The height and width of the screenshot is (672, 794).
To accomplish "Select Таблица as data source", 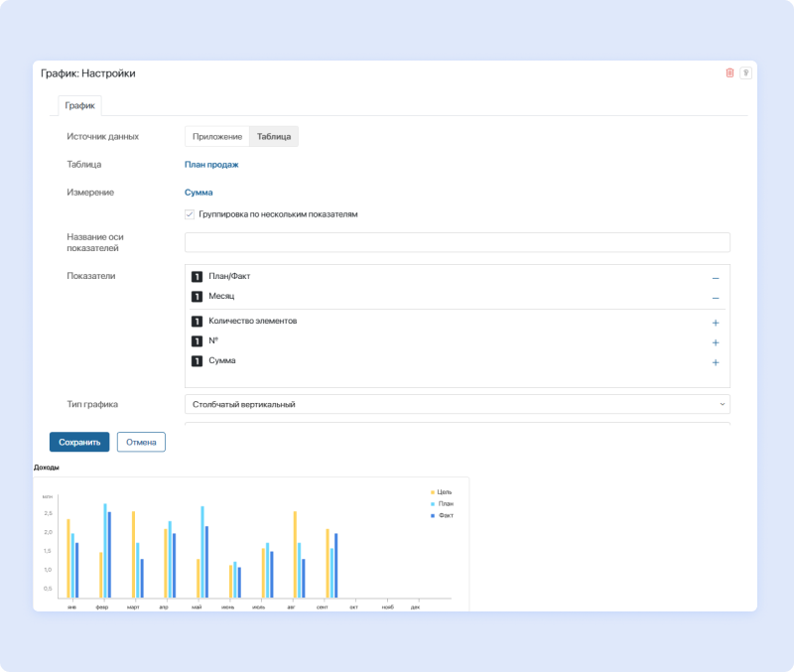I will point(274,137).
